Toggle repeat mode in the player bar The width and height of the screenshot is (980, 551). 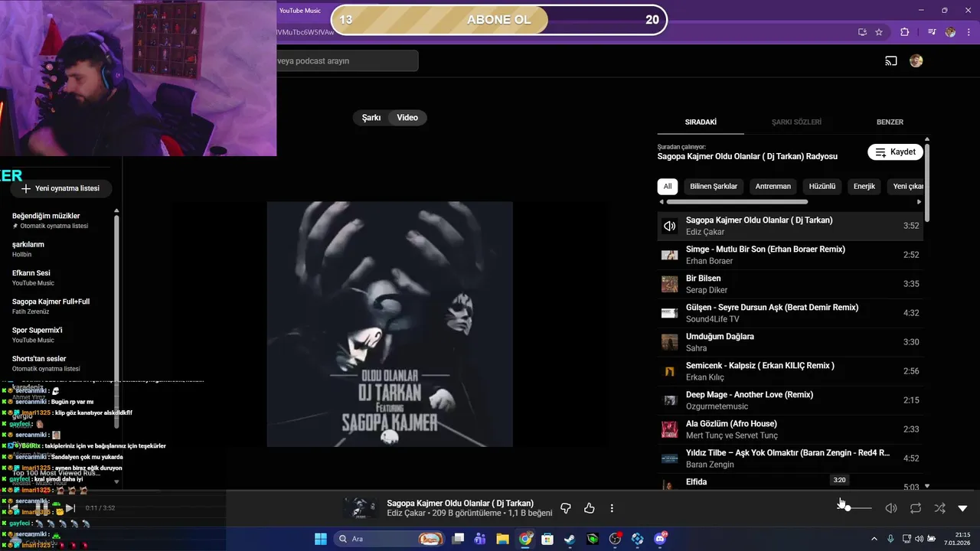916,508
